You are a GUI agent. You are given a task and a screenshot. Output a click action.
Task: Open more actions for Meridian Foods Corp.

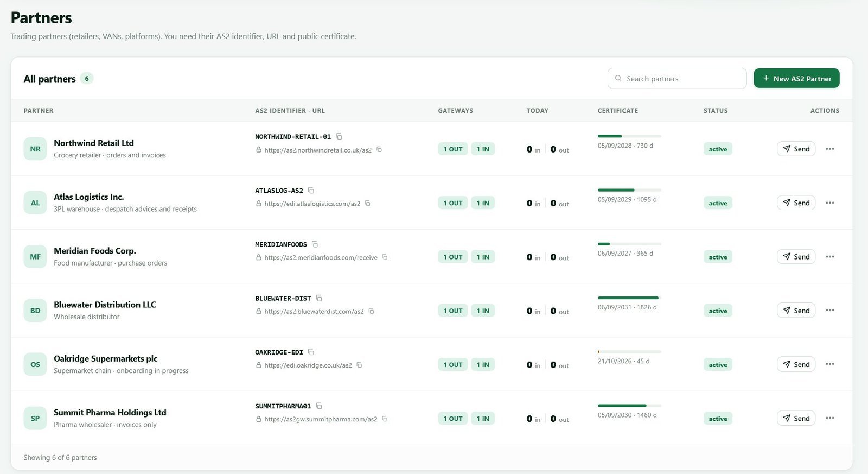pos(830,256)
